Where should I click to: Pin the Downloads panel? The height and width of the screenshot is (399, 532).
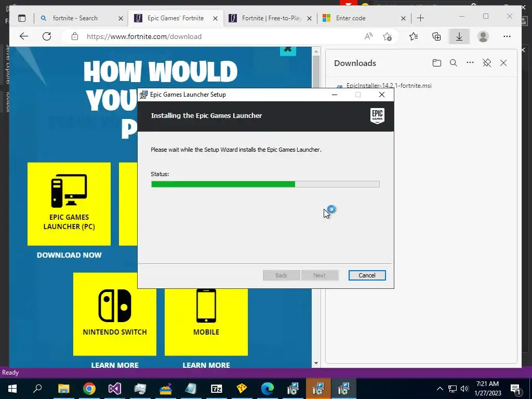point(487,63)
